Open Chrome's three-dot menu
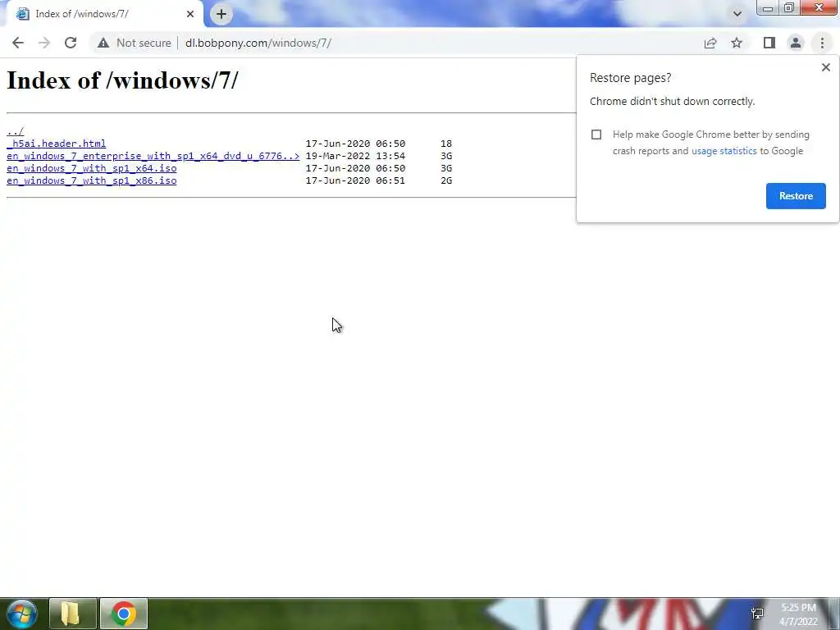The height and width of the screenshot is (630, 840). [x=822, y=43]
